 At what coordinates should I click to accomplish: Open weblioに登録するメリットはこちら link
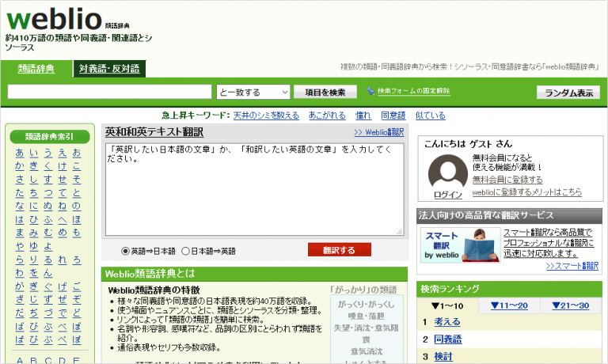click(527, 191)
